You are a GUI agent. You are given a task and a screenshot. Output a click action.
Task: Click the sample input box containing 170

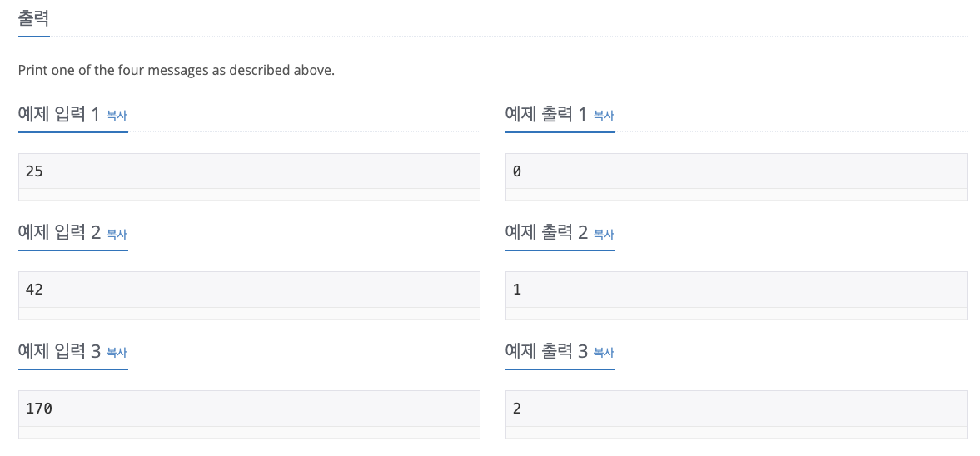pyautogui.click(x=249, y=409)
